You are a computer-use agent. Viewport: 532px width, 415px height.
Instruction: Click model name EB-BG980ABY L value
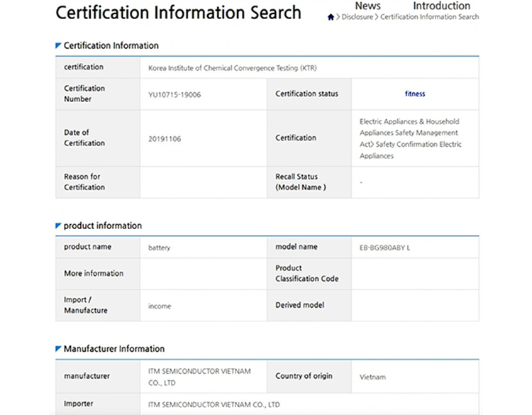pyautogui.click(x=384, y=248)
